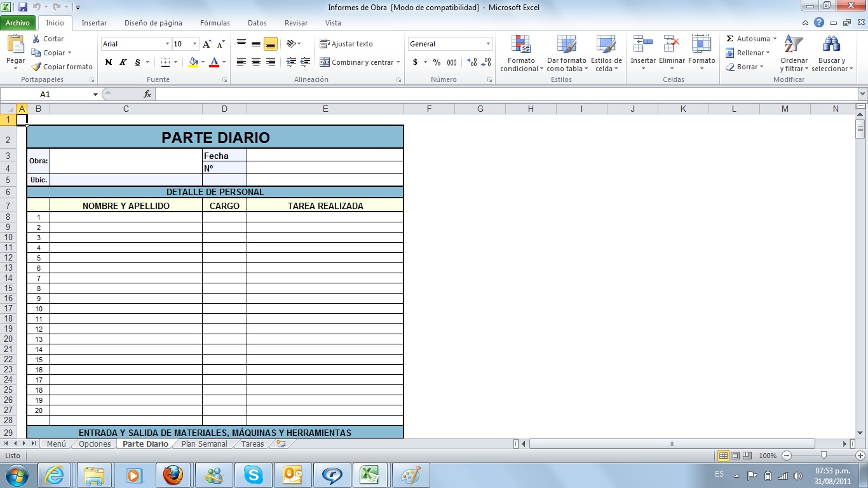
Task: Align text to middle of cell
Action: pyautogui.click(x=256, y=44)
